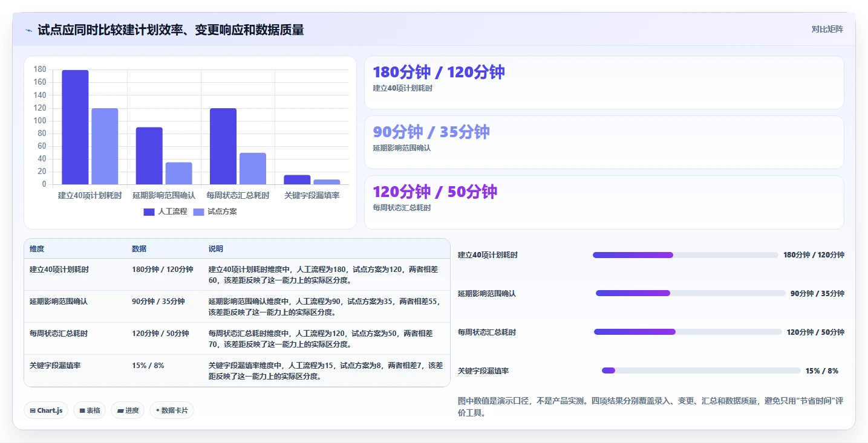Click the icon inside the Chart.js chip
Viewport: 868px width, 443px height.
point(33,410)
